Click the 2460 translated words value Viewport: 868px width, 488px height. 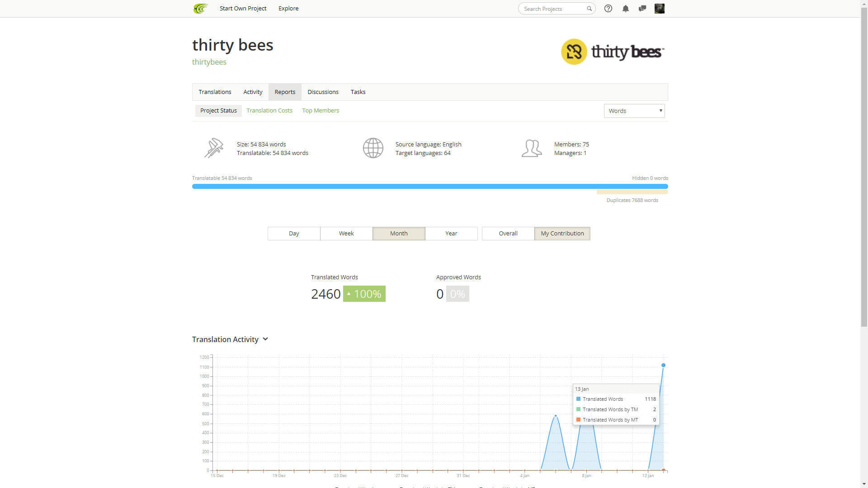click(x=325, y=294)
